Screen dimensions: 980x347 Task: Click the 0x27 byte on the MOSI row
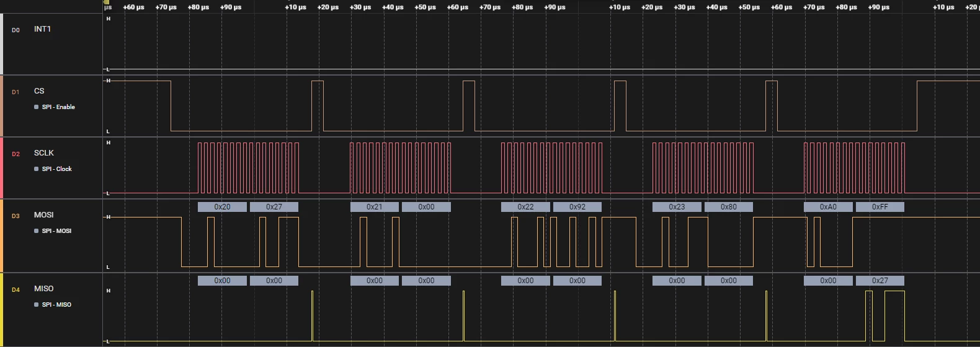point(274,207)
